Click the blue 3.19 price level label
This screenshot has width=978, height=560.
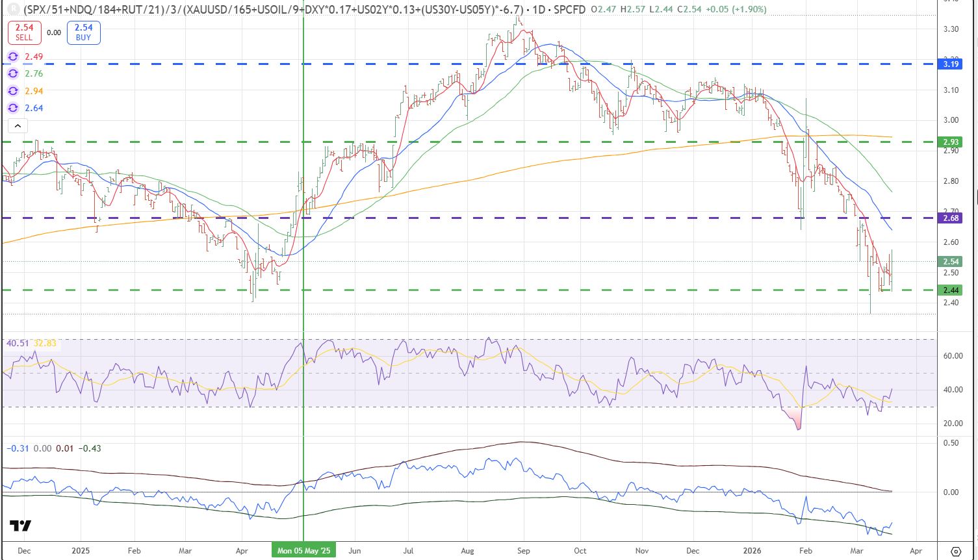coord(950,64)
